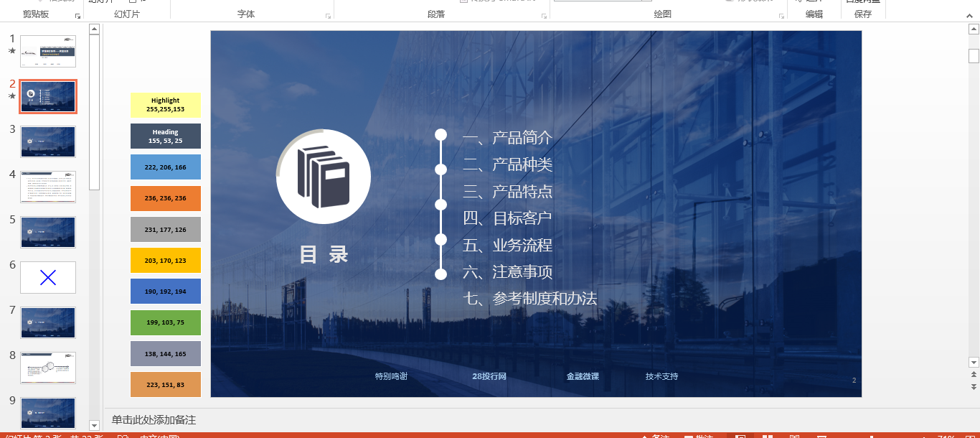Screen dimensions: 980x438
Task: Select the blue 222, 206, 166 swatch
Action: (x=166, y=167)
